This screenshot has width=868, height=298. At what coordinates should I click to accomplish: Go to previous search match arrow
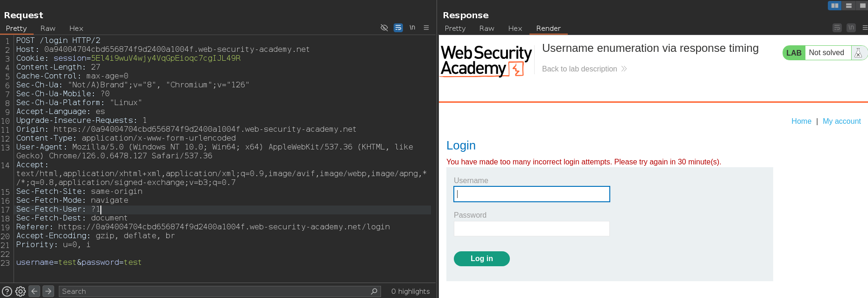pos(35,291)
